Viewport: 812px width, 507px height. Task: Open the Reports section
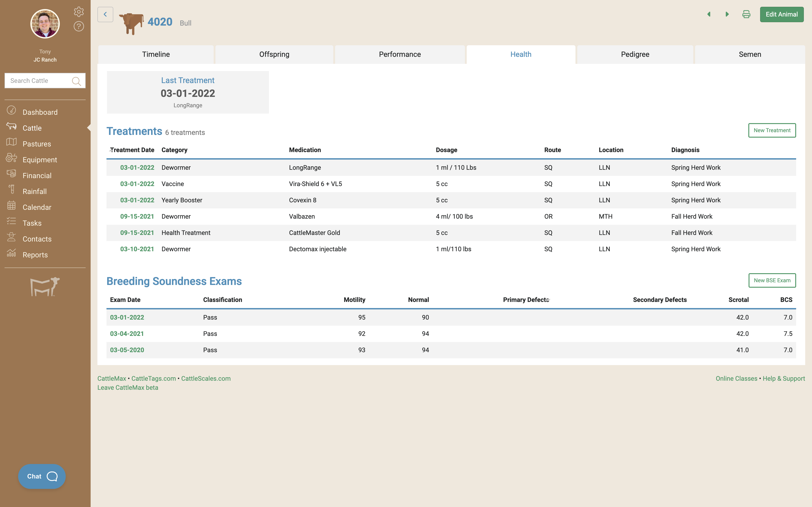point(34,254)
